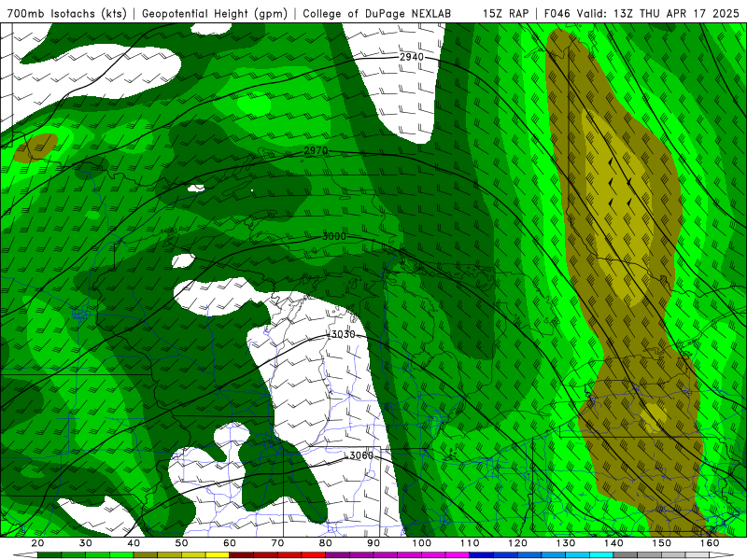Click the dark red swatch under 60
The width and height of the screenshot is (747, 560).
click(242, 555)
